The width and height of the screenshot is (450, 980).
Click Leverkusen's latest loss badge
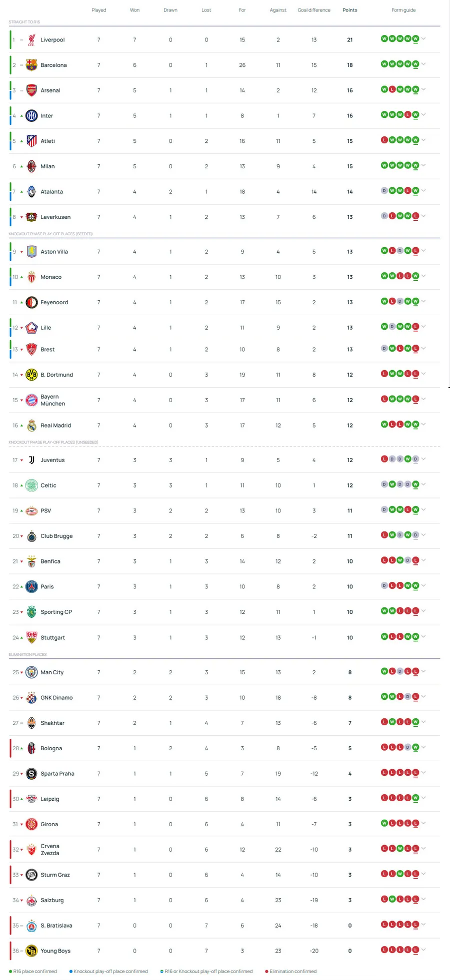pyautogui.click(x=415, y=216)
